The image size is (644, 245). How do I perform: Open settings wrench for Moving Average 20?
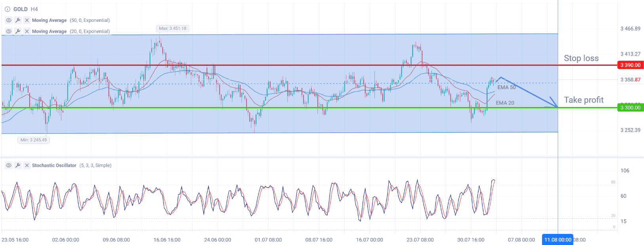18,31
